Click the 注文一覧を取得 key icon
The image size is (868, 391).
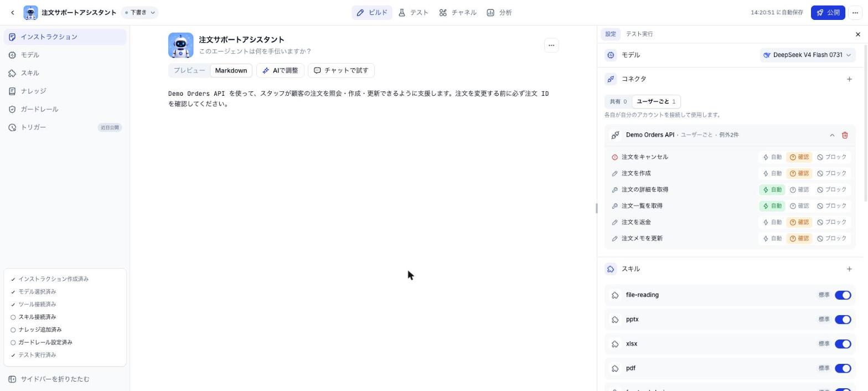click(614, 206)
